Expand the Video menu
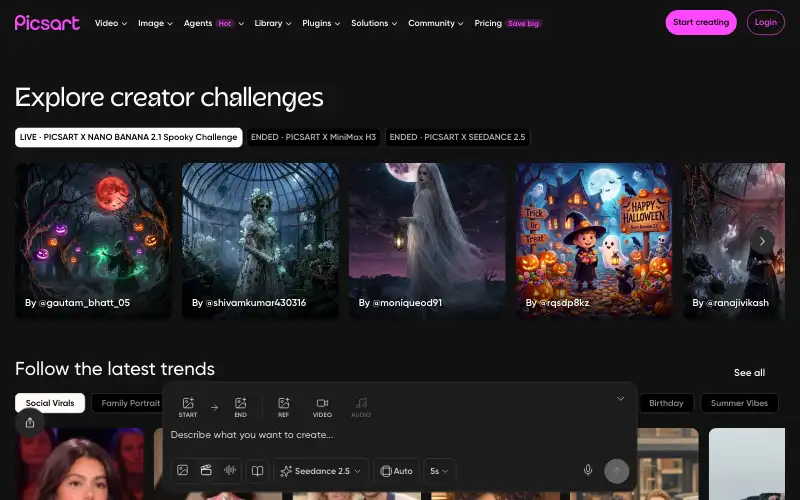Image resolution: width=800 pixels, height=500 pixels. pos(111,23)
